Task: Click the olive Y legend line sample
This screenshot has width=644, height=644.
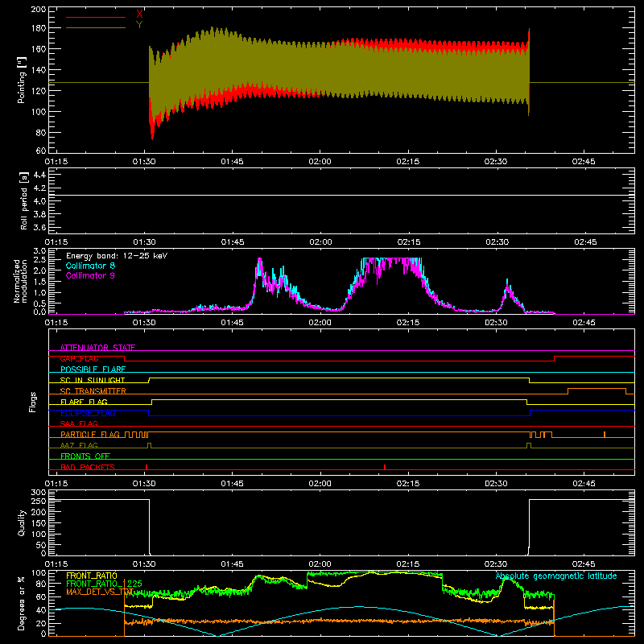Action: tap(96, 28)
